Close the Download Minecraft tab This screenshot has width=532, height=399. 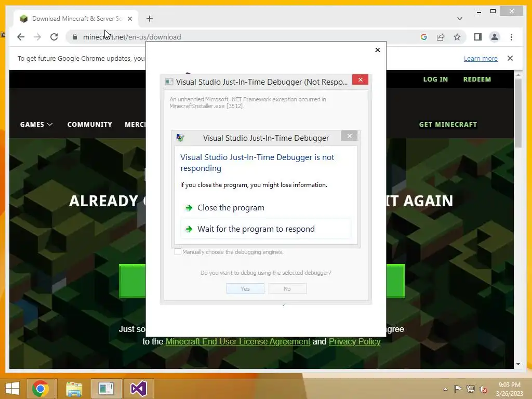coord(129,19)
